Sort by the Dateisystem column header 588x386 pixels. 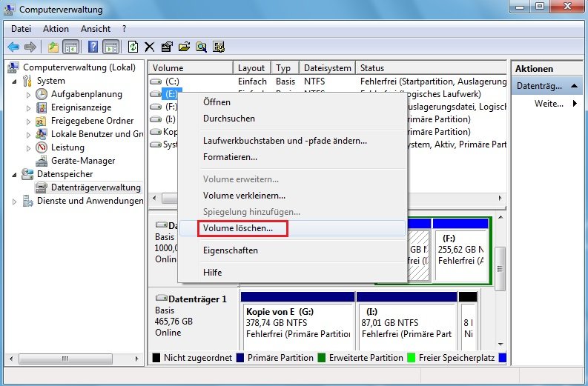tap(328, 68)
